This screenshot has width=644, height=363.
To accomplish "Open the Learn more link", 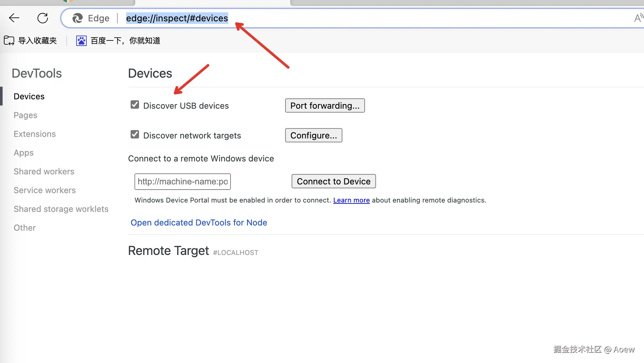I will pos(351,200).
